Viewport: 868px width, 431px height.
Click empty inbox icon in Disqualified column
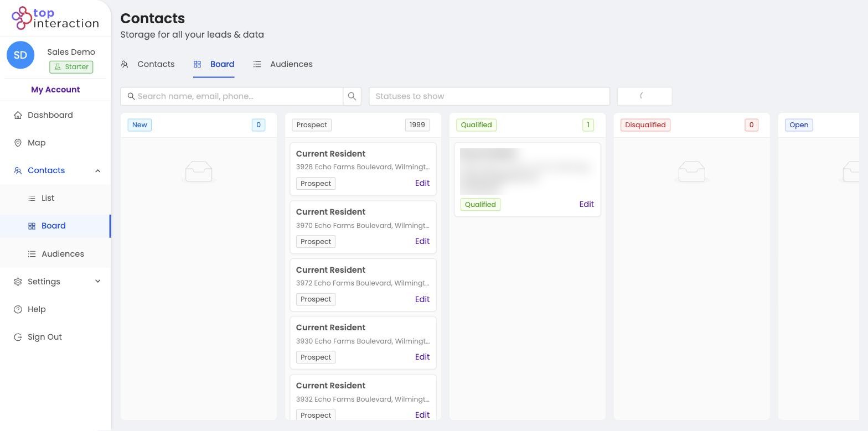point(692,172)
